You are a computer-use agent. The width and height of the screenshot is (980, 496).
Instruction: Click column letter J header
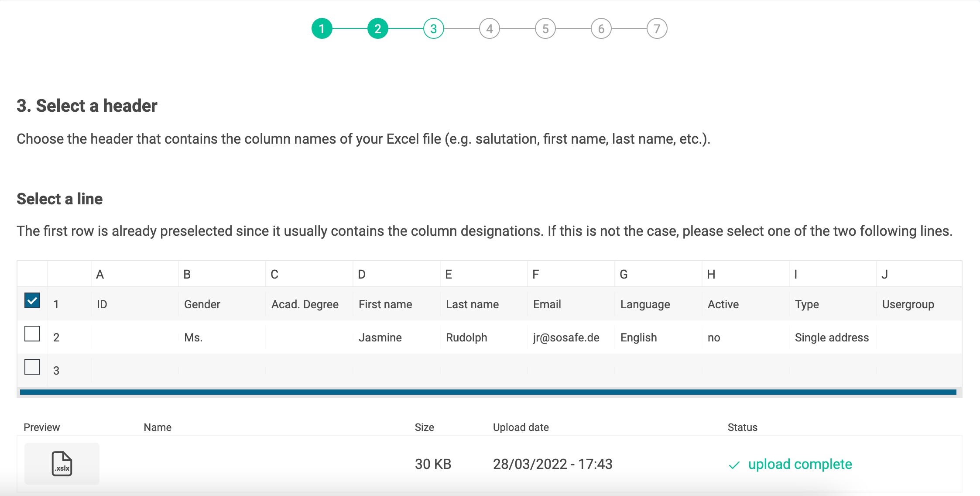pyautogui.click(x=884, y=274)
